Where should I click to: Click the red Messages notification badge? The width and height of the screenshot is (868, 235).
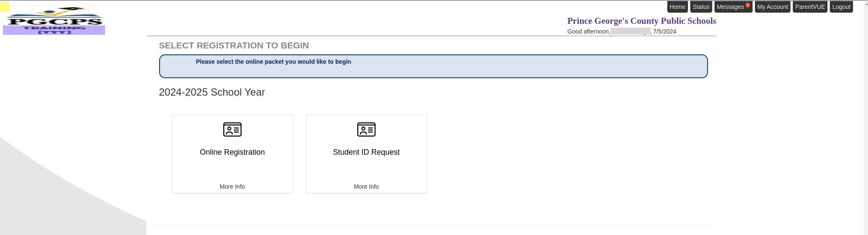point(748,5)
